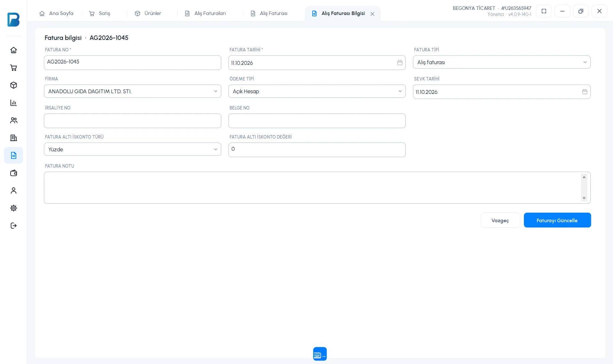
Task: Focus the Belge No input field
Action: 317,121
